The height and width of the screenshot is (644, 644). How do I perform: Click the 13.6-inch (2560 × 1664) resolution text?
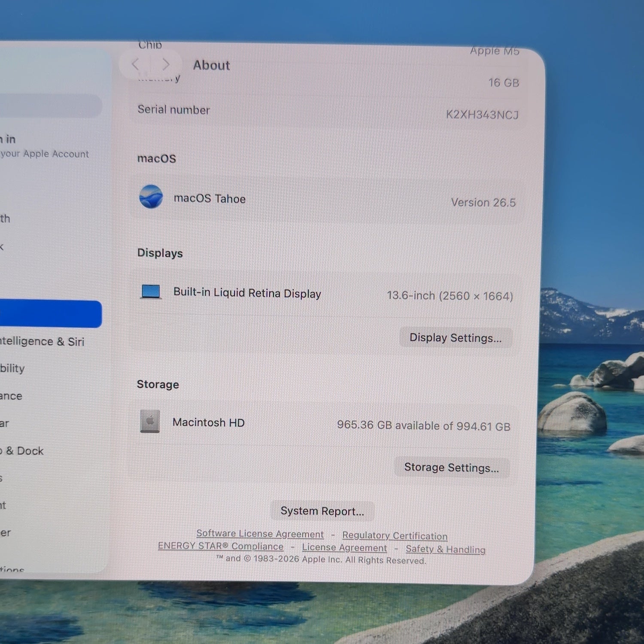click(450, 296)
